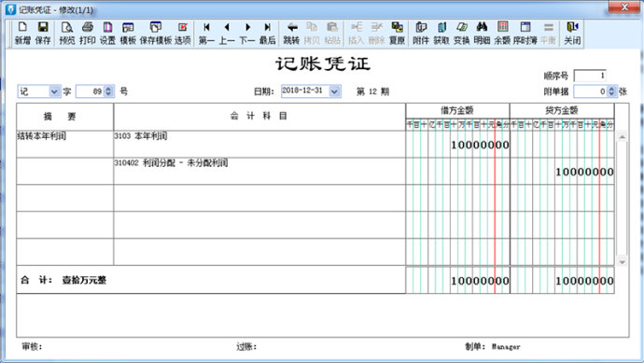Screen dimensions: 644x363
Task: Click the 借方金额 column header
Action: [x=457, y=110]
